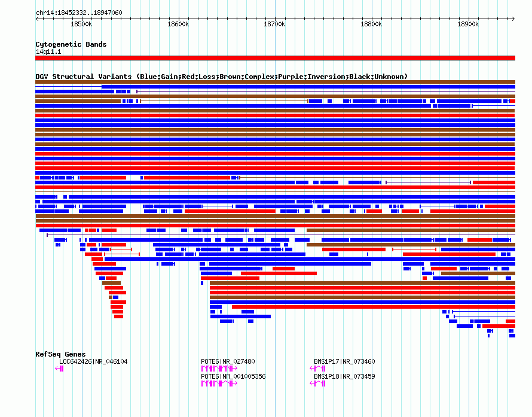Click the chr14:18452332..18947060 coordinate label
This screenshot has width=532, height=417.
click(x=79, y=13)
